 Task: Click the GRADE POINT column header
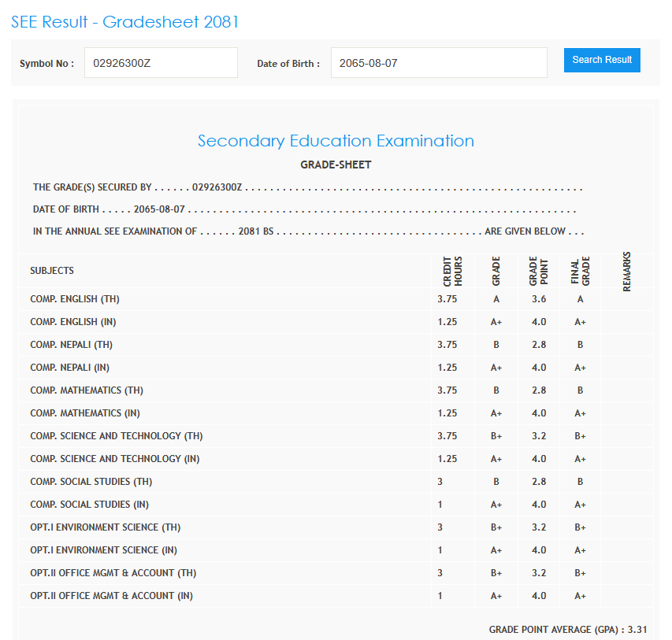click(x=538, y=271)
